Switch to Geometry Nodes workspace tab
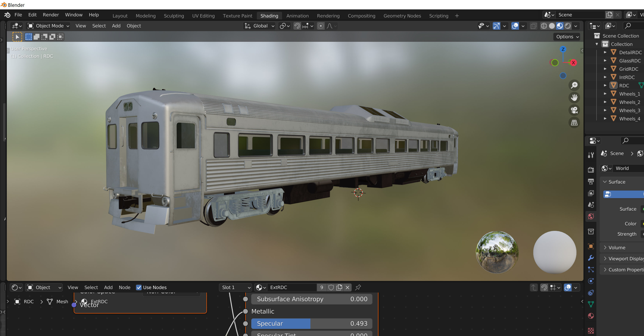Screen dimensions: 644x336 [x=402, y=16]
